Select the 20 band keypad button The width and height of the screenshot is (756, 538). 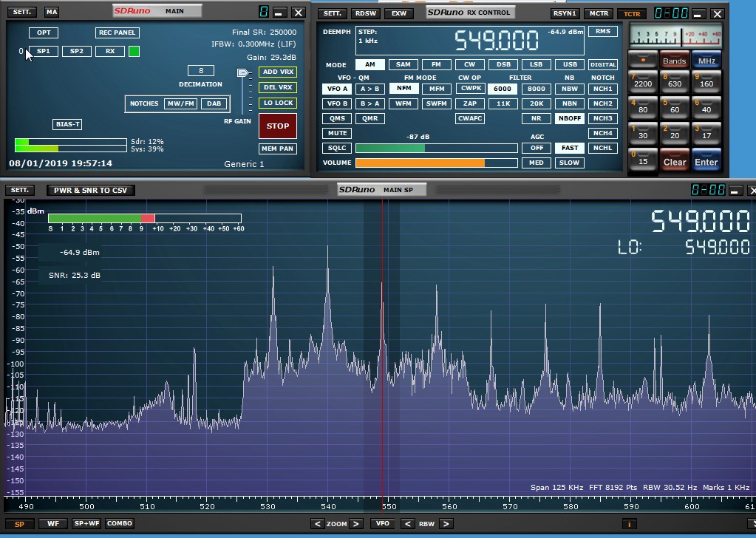tap(675, 134)
